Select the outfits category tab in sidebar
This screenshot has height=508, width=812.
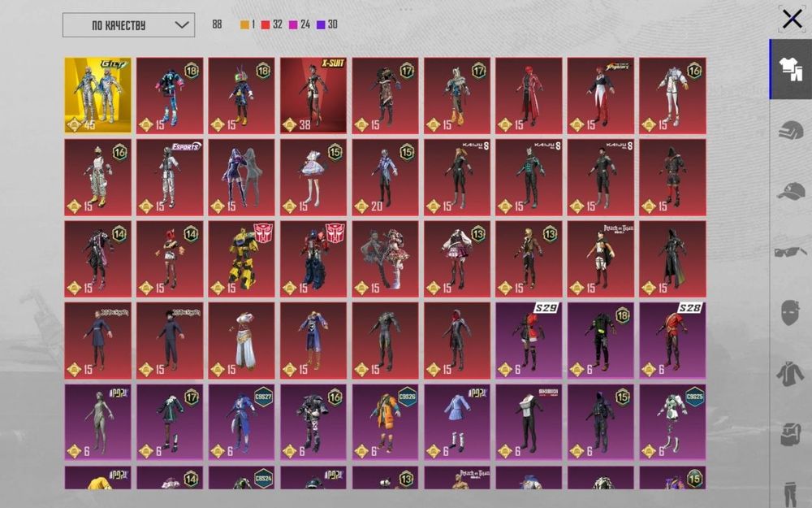pos(791,69)
